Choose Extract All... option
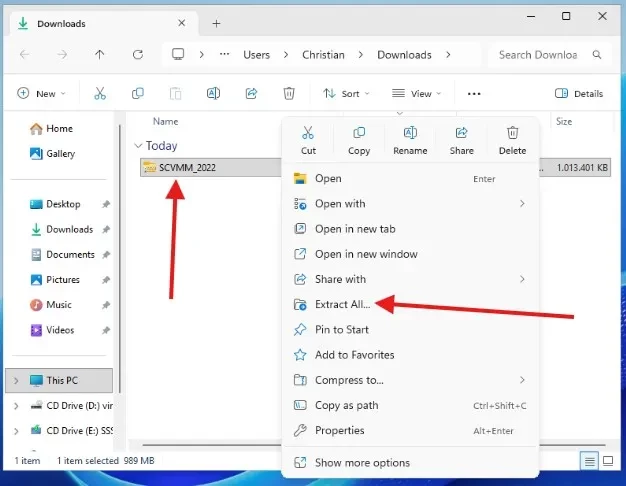The image size is (626, 486). click(x=410, y=304)
